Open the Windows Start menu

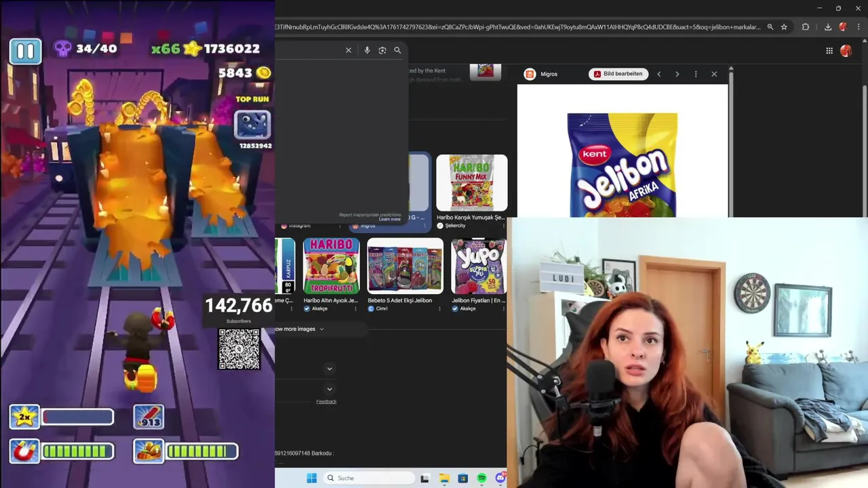click(311, 478)
